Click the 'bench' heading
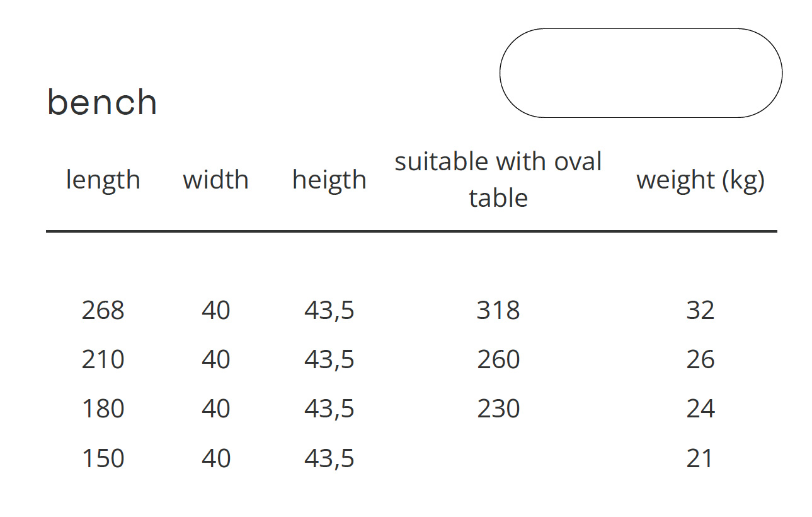Image resolution: width=812 pixels, height=517 pixels. coord(102,102)
